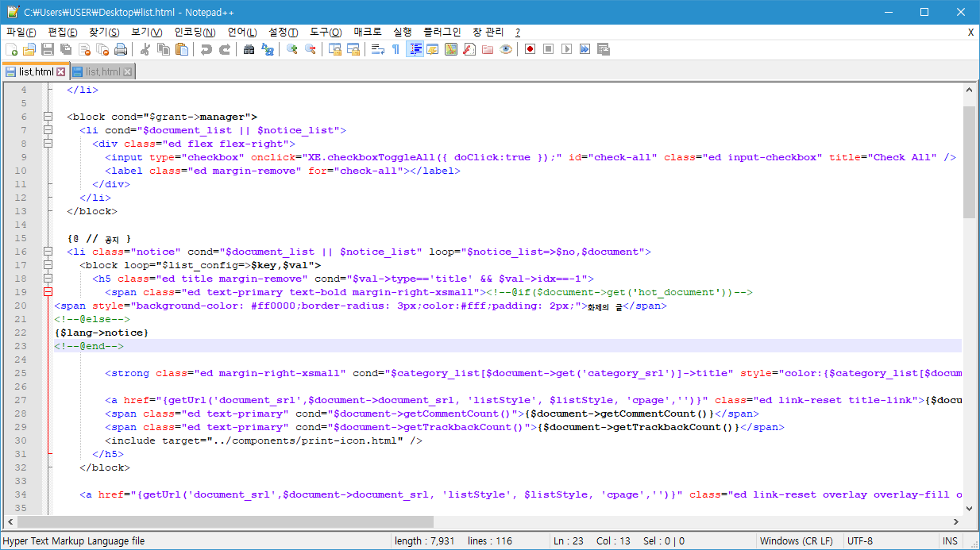Click the Windows (CR LF) status bar field
The height and width of the screenshot is (550, 980).
pos(796,541)
